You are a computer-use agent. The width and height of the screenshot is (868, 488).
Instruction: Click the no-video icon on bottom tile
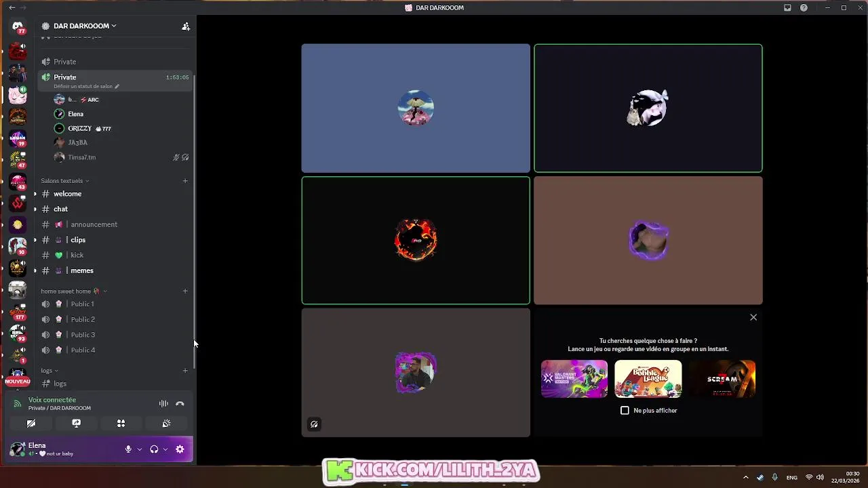[314, 424]
